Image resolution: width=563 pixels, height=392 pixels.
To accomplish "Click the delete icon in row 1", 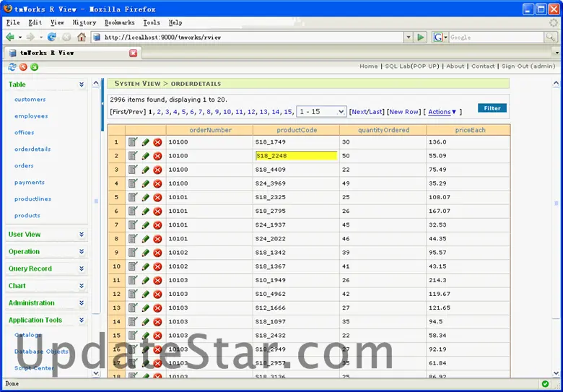I will click(x=157, y=142).
